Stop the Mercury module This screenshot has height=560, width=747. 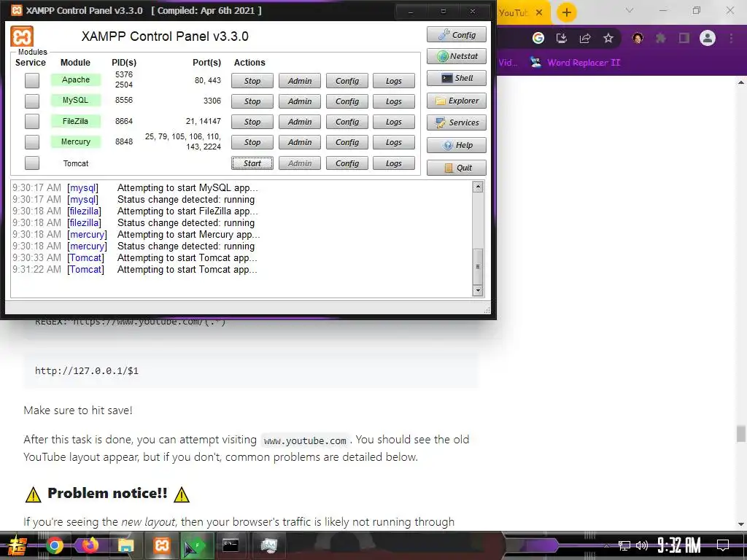pyautogui.click(x=252, y=142)
